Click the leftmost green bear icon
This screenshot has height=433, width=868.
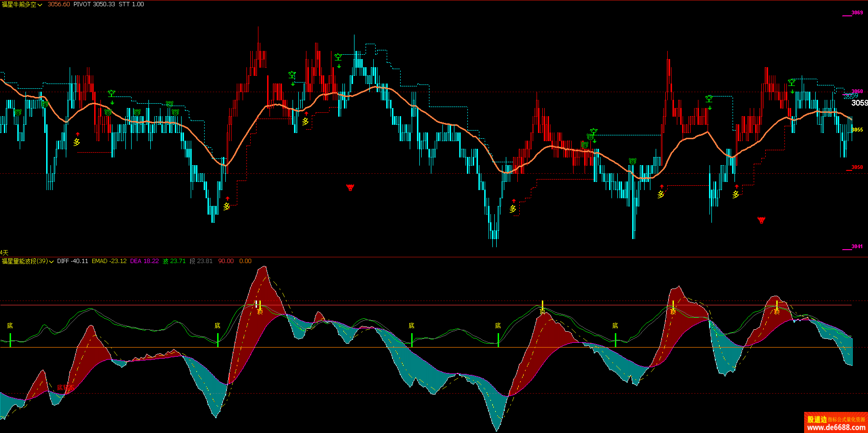pos(18,112)
